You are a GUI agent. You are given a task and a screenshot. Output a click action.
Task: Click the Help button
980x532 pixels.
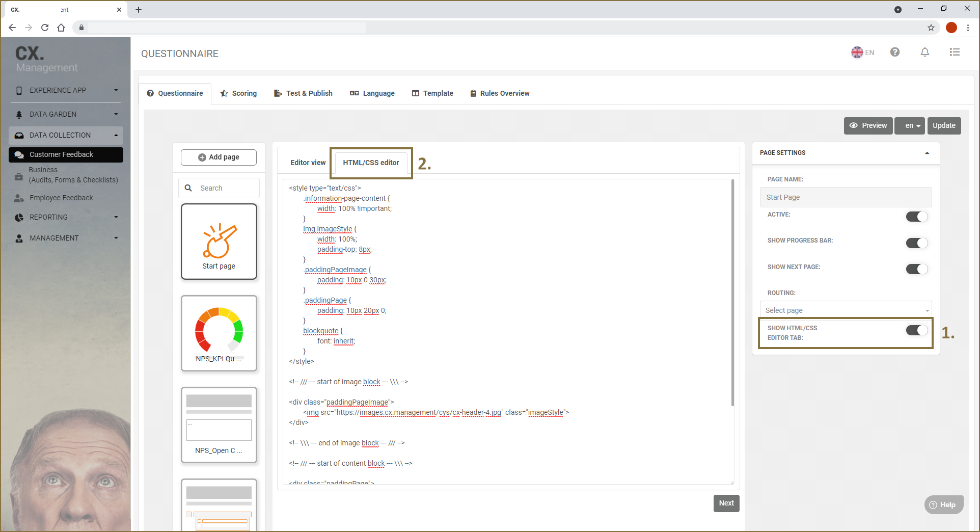pos(944,505)
